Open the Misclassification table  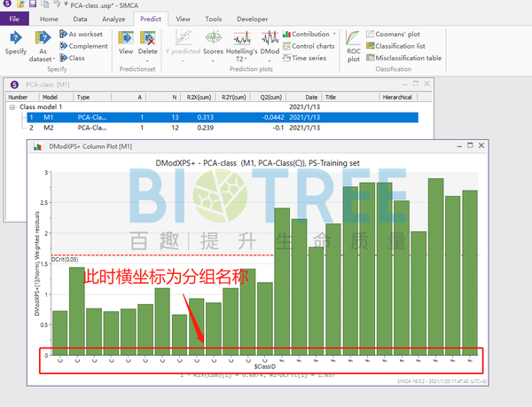point(404,58)
